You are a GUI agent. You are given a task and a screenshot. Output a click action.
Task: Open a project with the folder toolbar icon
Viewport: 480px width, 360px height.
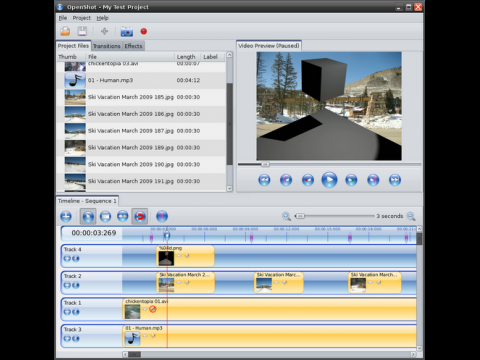tap(65, 31)
